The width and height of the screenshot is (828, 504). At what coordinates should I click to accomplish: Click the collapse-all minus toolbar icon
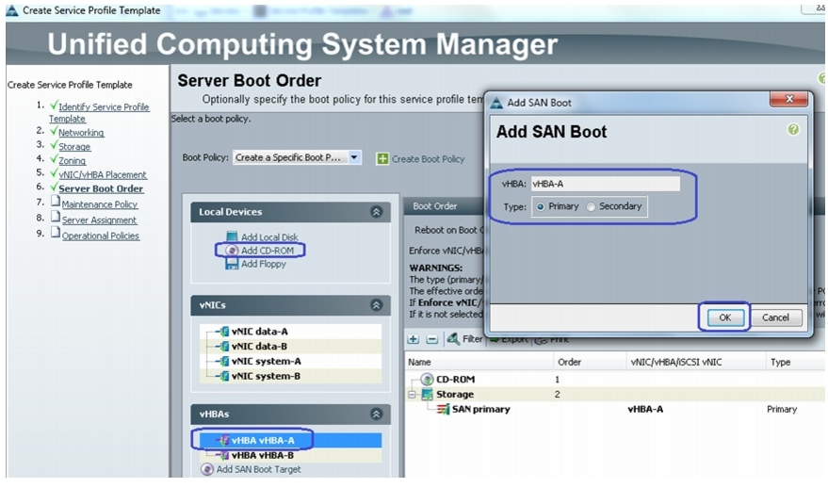pos(432,339)
